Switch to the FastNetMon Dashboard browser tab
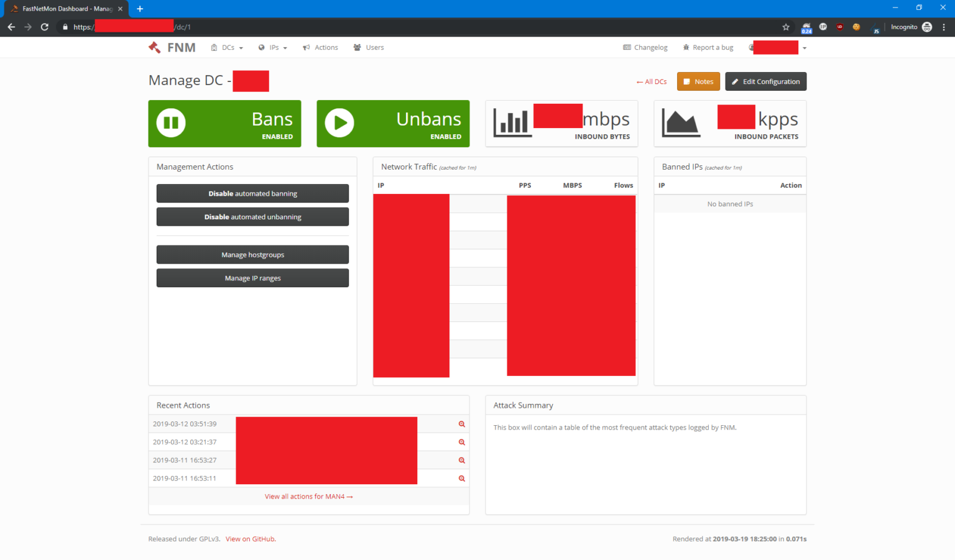This screenshot has height=560, width=955. [x=65, y=9]
